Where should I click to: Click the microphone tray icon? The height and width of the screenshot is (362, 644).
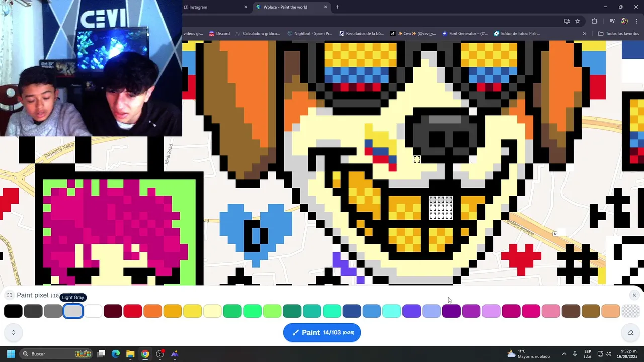pyautogui.click(x=575, y=354)
